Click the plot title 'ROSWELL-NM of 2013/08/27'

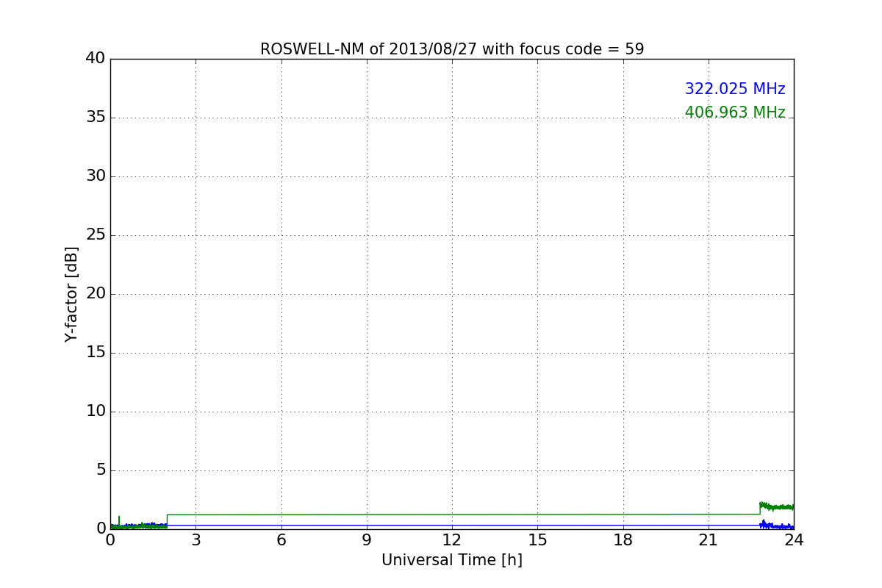coord(369,49)
